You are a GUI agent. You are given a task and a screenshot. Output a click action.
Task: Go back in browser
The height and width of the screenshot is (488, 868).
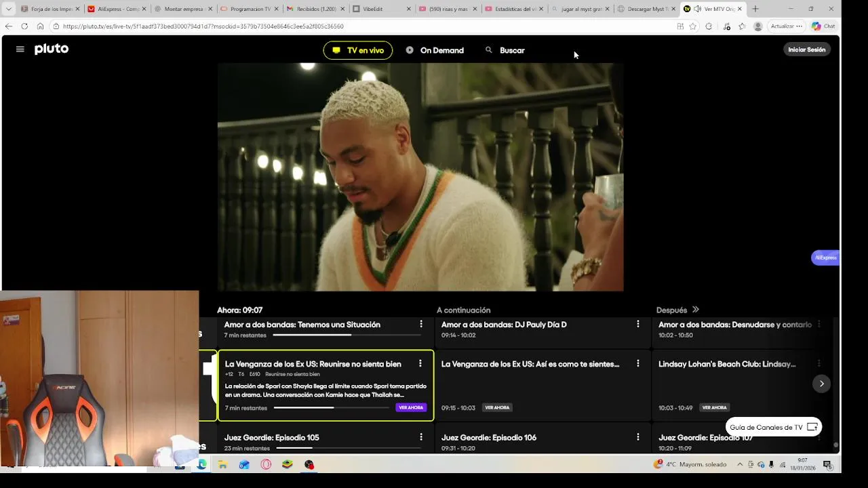point(8,26)
